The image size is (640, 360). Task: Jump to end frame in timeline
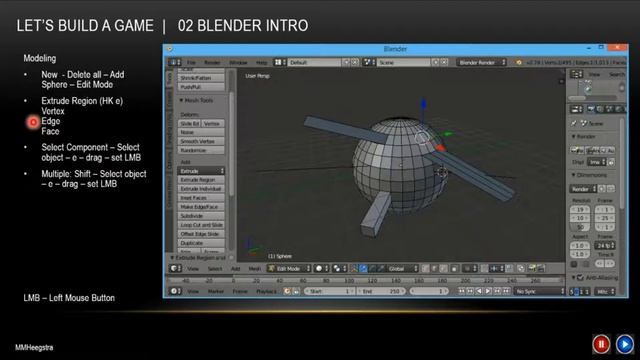pos(506,291)
